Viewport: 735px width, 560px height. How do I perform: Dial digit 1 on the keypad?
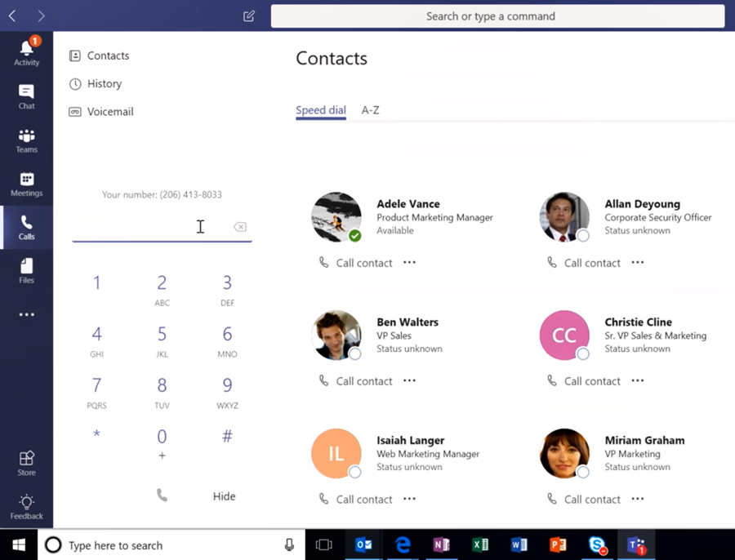point(96,283)
